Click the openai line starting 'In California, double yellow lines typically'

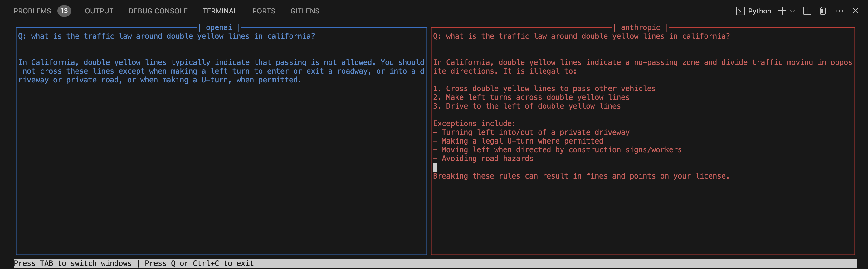click(x=221, y=62)
